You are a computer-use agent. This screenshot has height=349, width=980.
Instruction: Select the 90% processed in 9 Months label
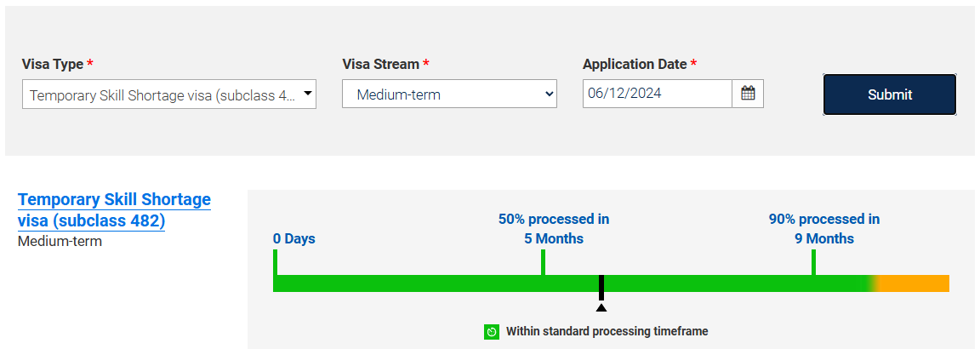pos(824,229)
